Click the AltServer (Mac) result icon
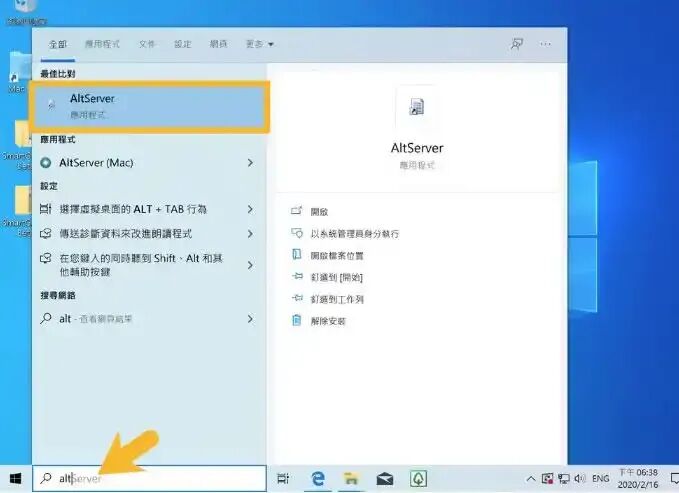The image size is (679, 493). pyautogui.click(x=45, y=162)
